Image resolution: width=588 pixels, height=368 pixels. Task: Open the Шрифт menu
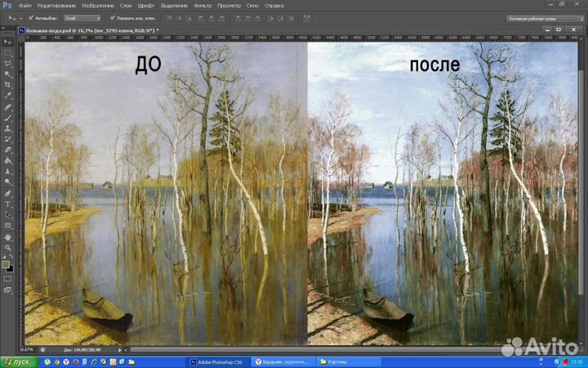[146, 6]
